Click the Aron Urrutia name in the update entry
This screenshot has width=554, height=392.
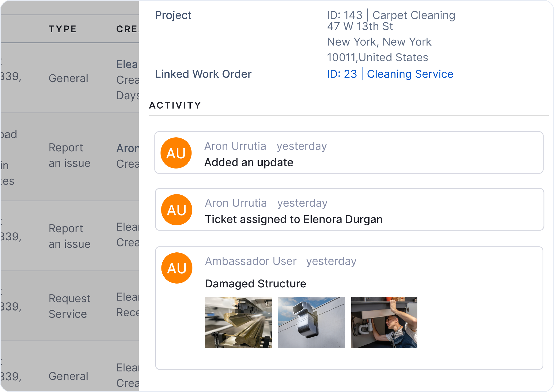(x=235, y=146)
